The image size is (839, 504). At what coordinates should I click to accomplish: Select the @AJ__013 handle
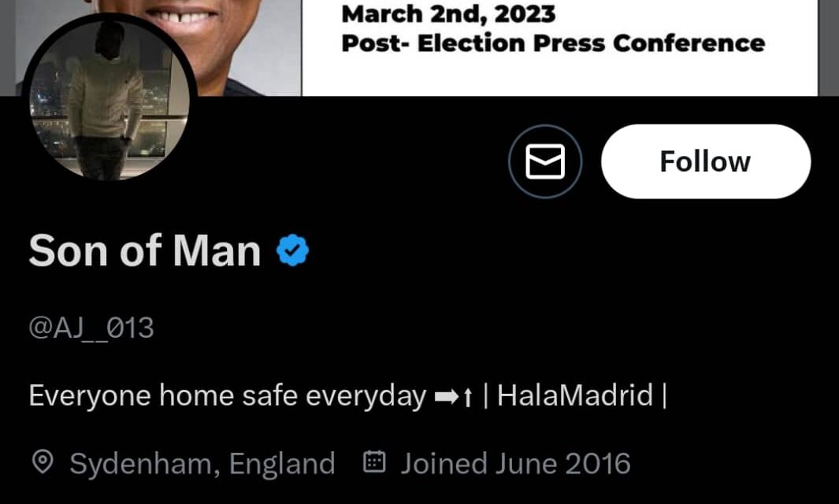click(91, 328)
